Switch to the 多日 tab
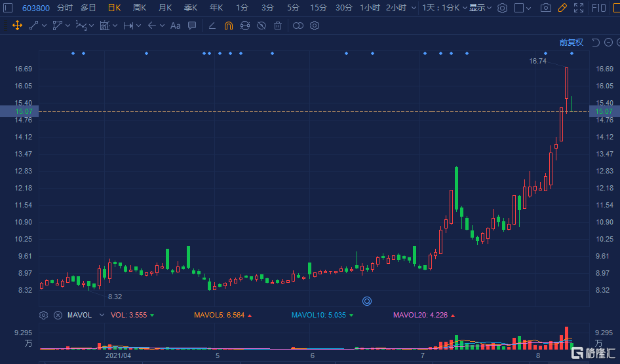 [x=88, y=8]
